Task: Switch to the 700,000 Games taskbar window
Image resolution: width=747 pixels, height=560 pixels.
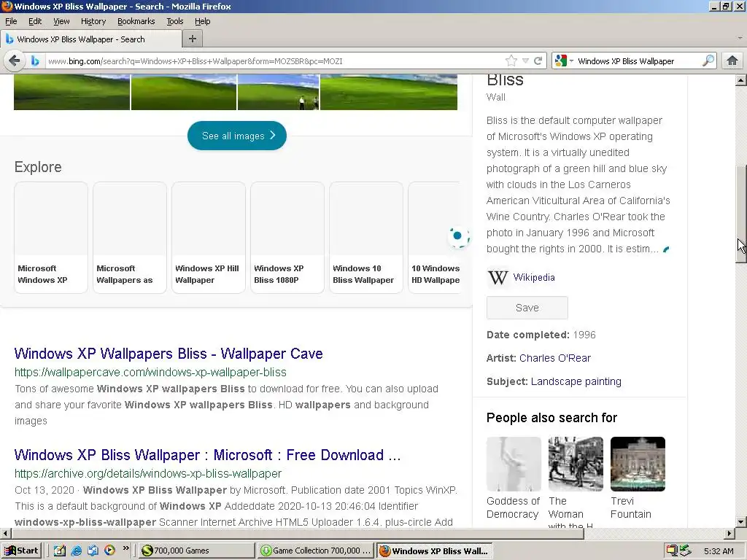Action: point(197,551)
